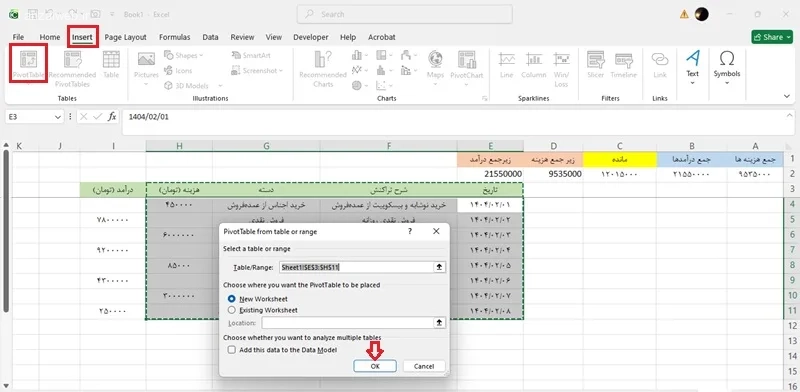This screenshot has height=392, width=800.
Task: Expand the formula bar chevron
Action: point(789,116)
